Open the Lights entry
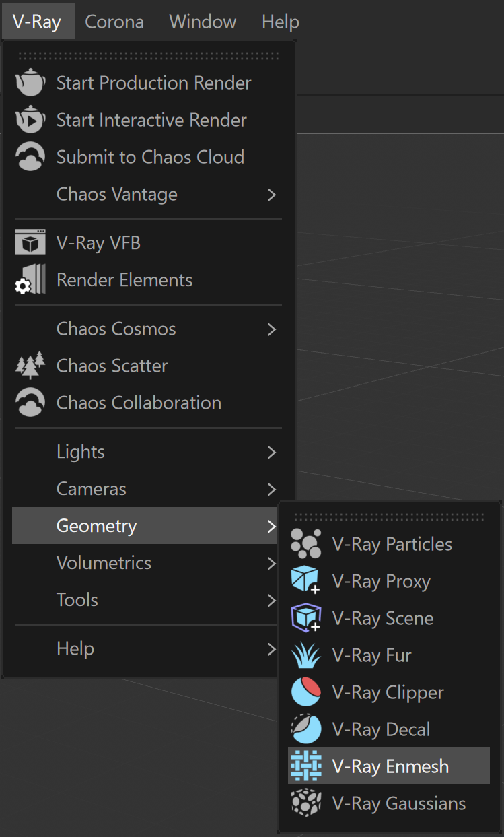This screenshot has height=837, width=504. [x=147, y=452]
